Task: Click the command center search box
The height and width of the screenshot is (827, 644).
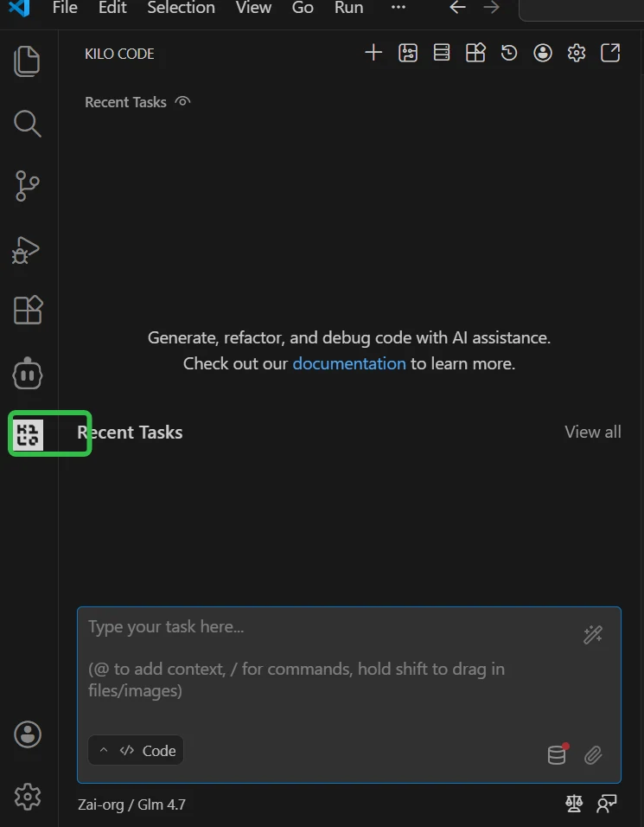Action: [x=581, y=10]
